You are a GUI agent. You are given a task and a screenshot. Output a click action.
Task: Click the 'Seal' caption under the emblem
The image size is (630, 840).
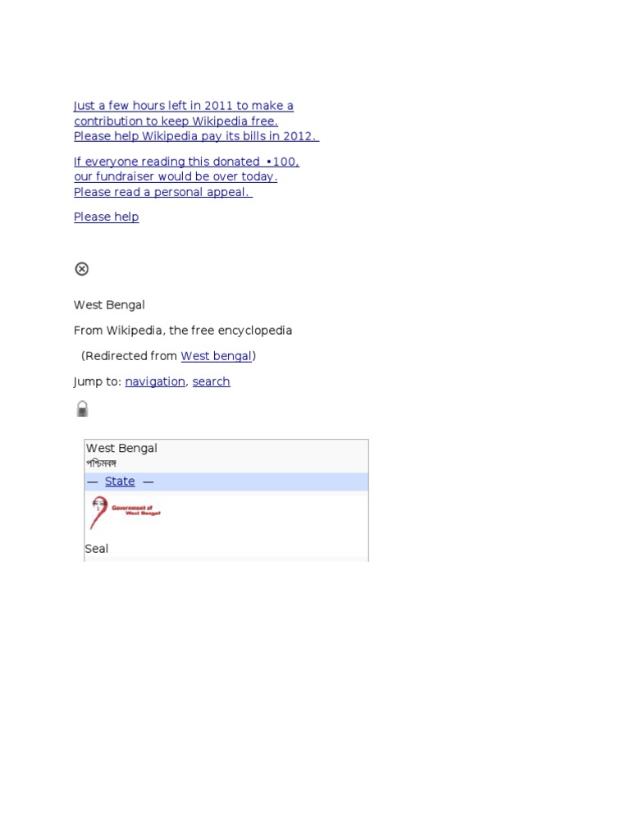tap(97, 549)
